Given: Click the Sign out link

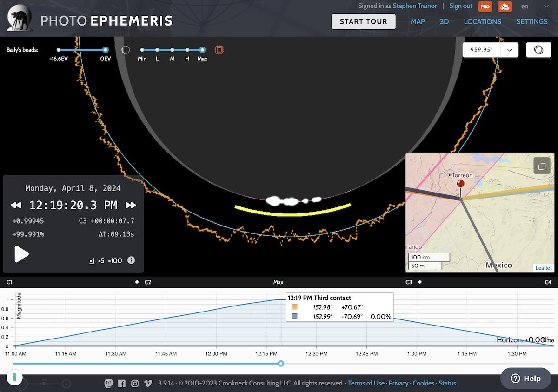Looking at the screenshot, I should coord(461,6).
